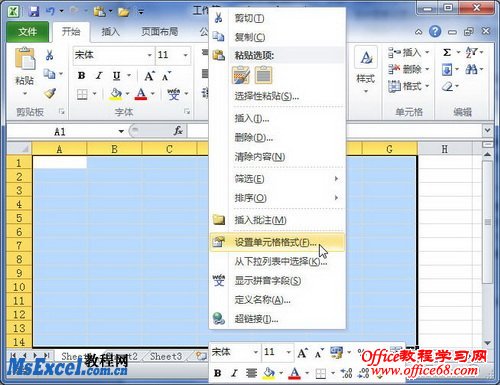Click the Sort and Filter icon
The width and height of the screenshot is (500, 385).
pyautogui.click(x=472, y=52)
